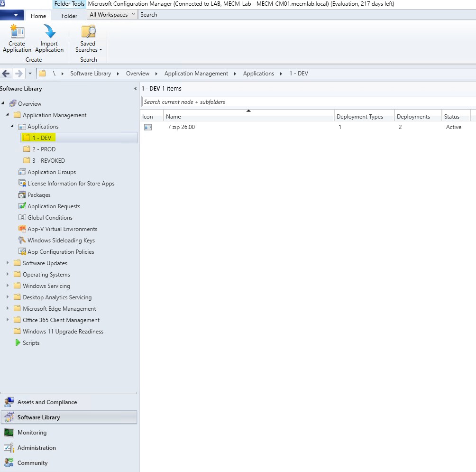Expand the Operating Systems tree node
476x472 pixels.
tap(8, 274)
